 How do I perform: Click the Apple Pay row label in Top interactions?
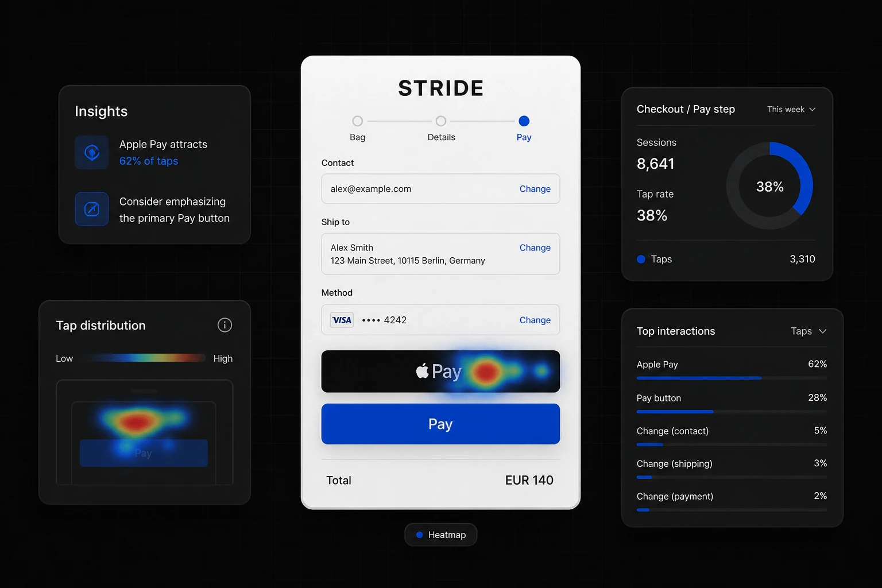point(657,364)
